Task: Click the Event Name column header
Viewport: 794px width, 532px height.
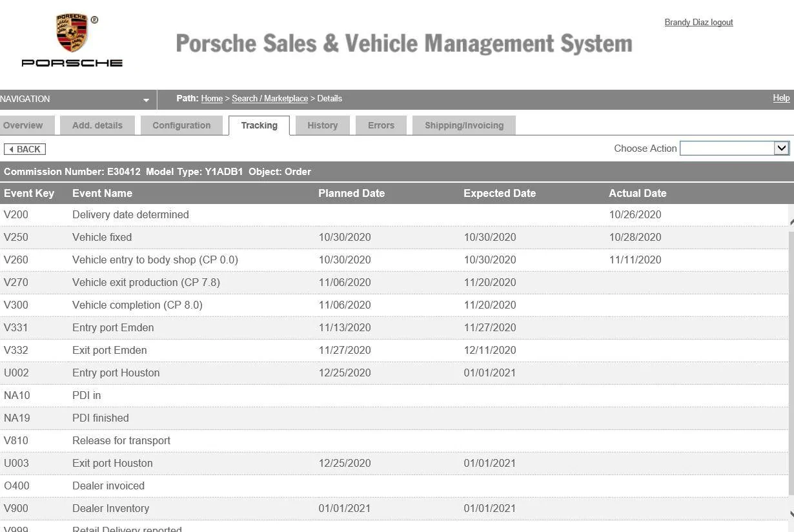Action: pyautogui.click(x=102, y=193)
